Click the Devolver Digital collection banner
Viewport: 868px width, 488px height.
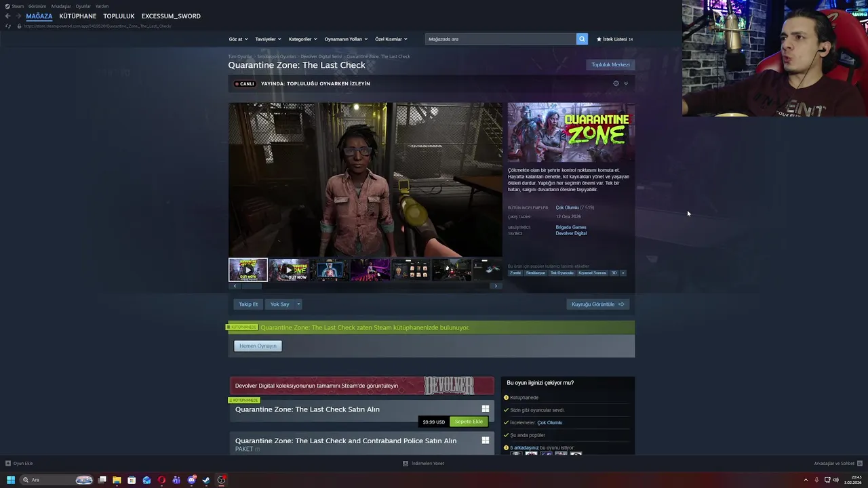pos(361,386)
